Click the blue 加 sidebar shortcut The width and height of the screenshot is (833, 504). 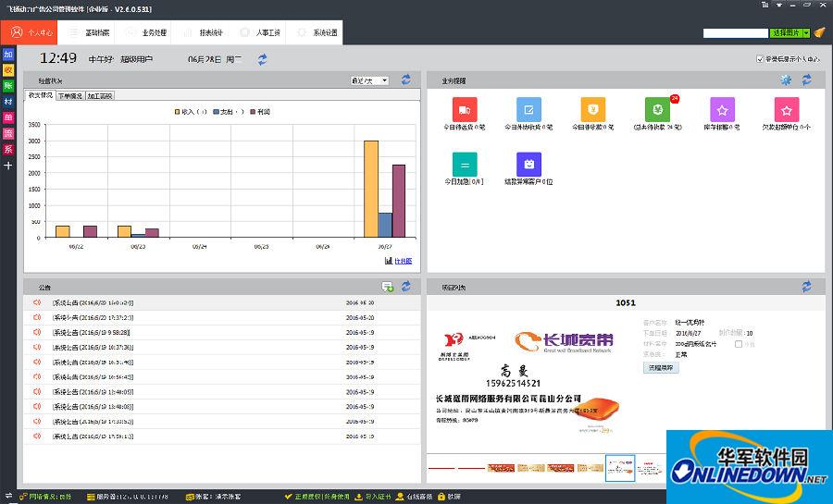pyautogui.click(x=8, y=55)
